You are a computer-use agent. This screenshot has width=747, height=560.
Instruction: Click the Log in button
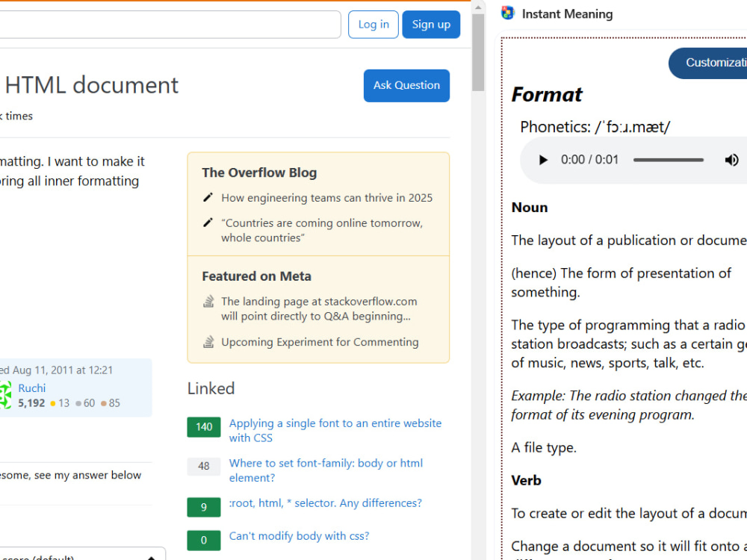pos(373,25)
